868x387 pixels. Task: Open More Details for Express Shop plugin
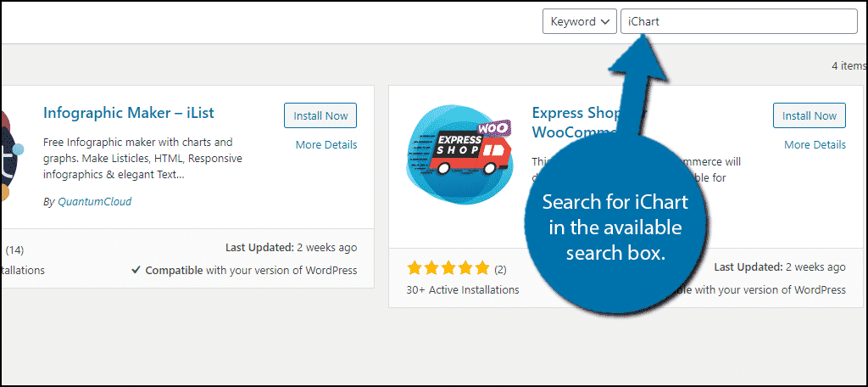tap(815, 145)
